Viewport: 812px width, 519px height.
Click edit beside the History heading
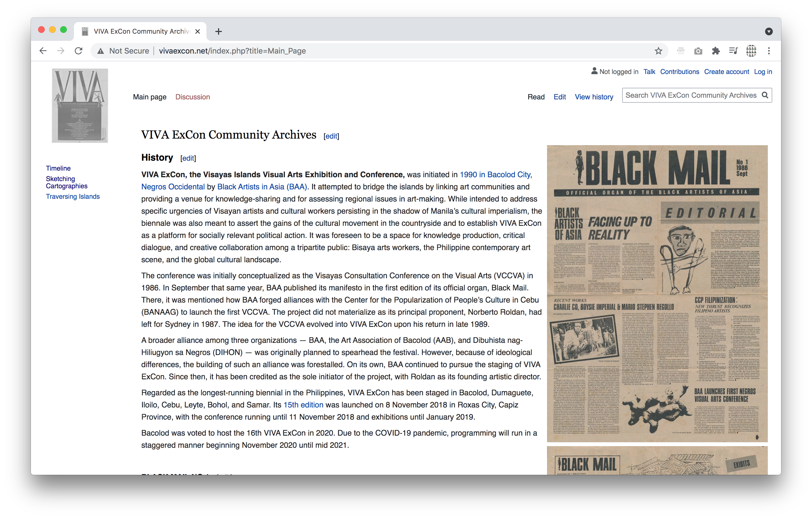[188, 158]
